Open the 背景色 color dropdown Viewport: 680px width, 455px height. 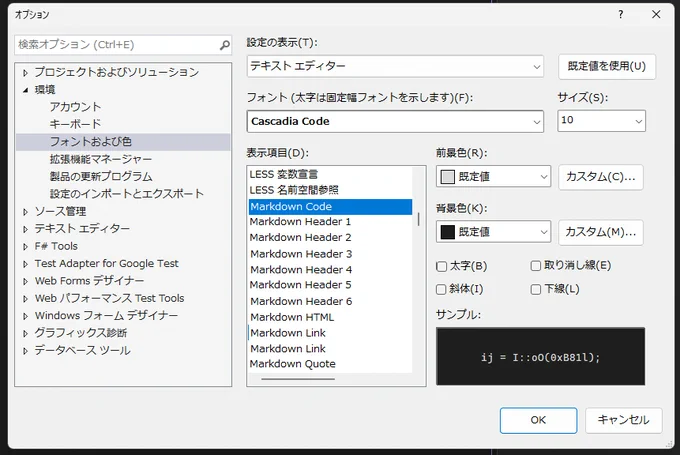click(x=494, y=232)
